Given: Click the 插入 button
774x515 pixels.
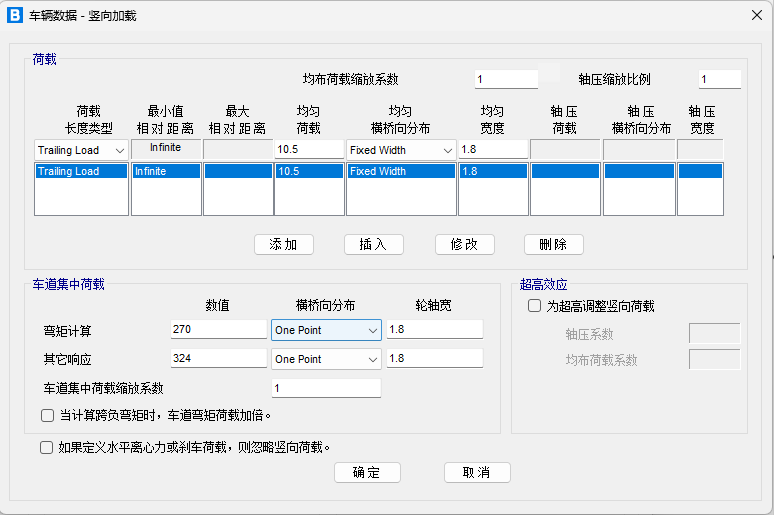Looking at the screenshot, I should [x=373, y=244].
